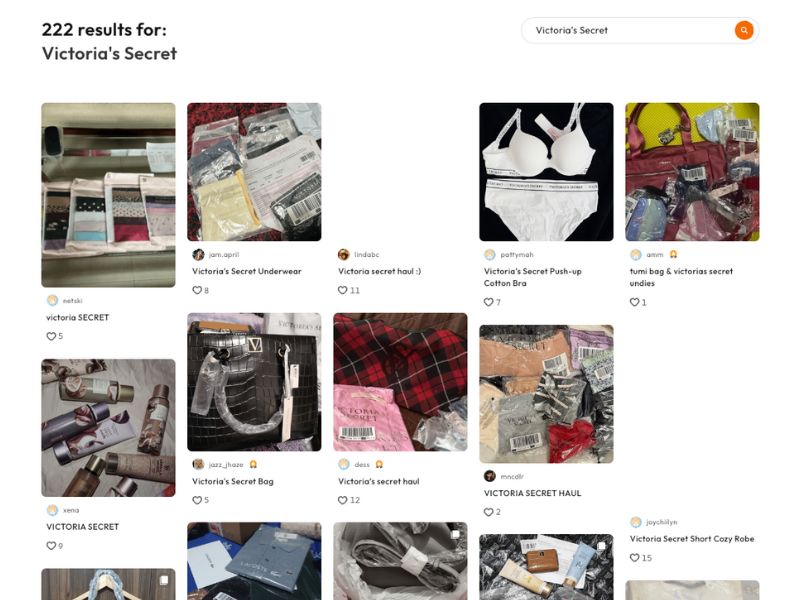Like the Push-up Cotton Bra post

click(x=489, y=302)
